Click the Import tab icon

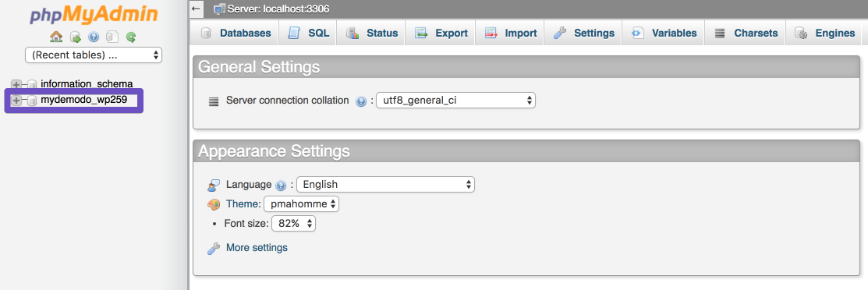point(491,34)
